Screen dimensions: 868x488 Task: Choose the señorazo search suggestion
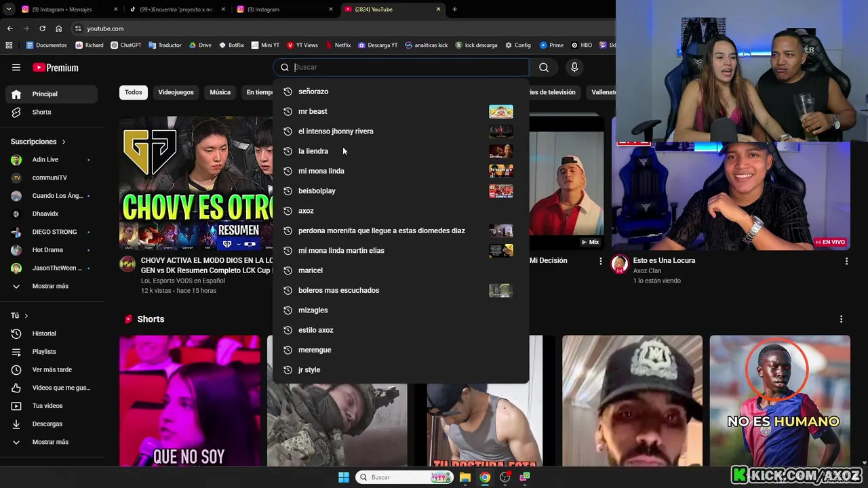click(x=400, y=91)
